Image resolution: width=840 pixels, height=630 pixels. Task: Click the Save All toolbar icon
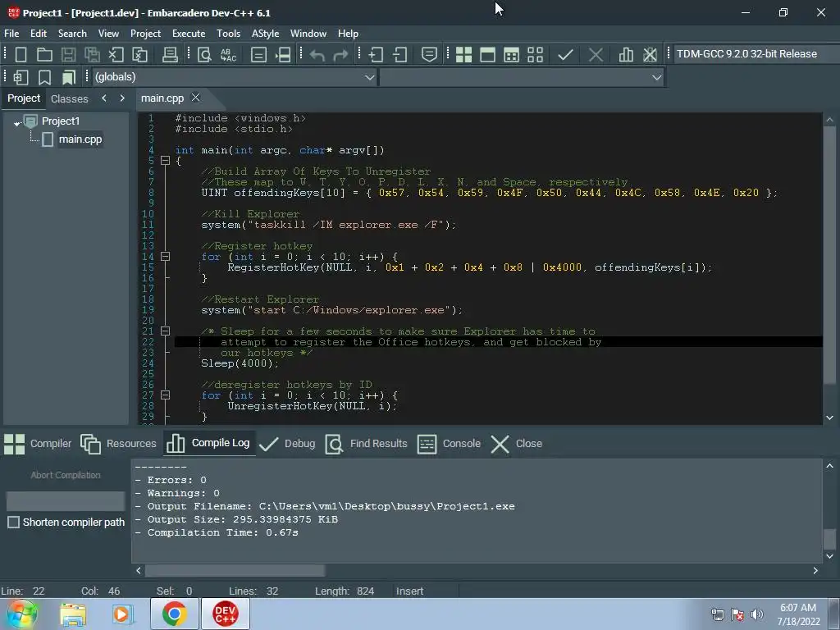pos(92,55)
